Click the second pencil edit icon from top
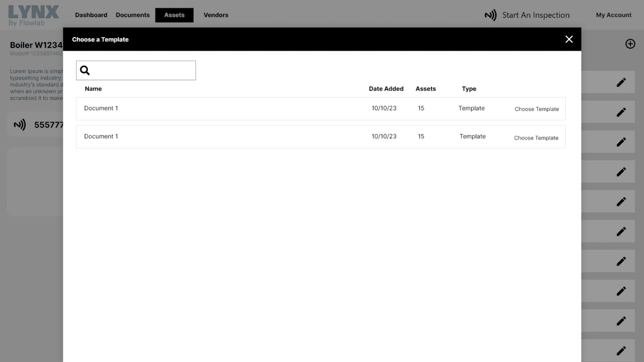This screenshot has height=362, width=644. (x=621, y=112)
